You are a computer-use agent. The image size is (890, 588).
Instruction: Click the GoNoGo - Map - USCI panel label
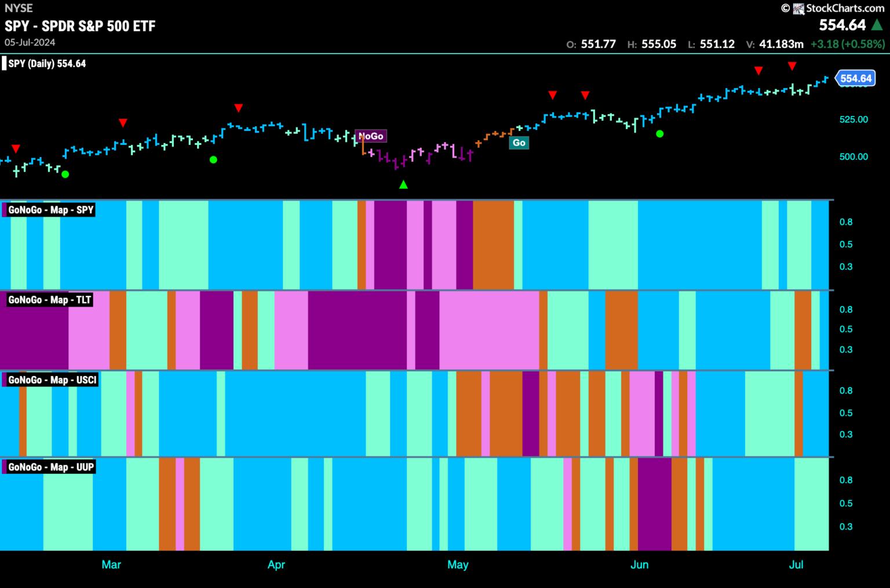tap(52, 380)
